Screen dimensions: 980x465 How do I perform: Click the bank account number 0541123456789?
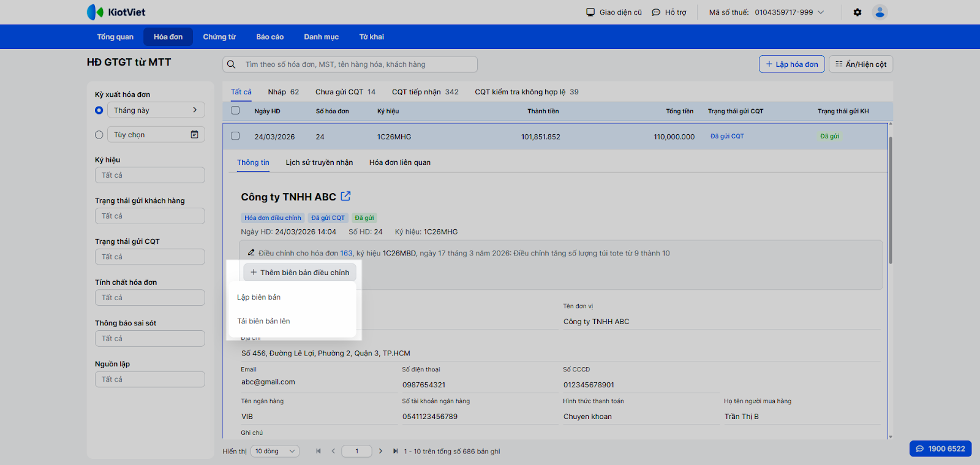[x=430, y=417]
